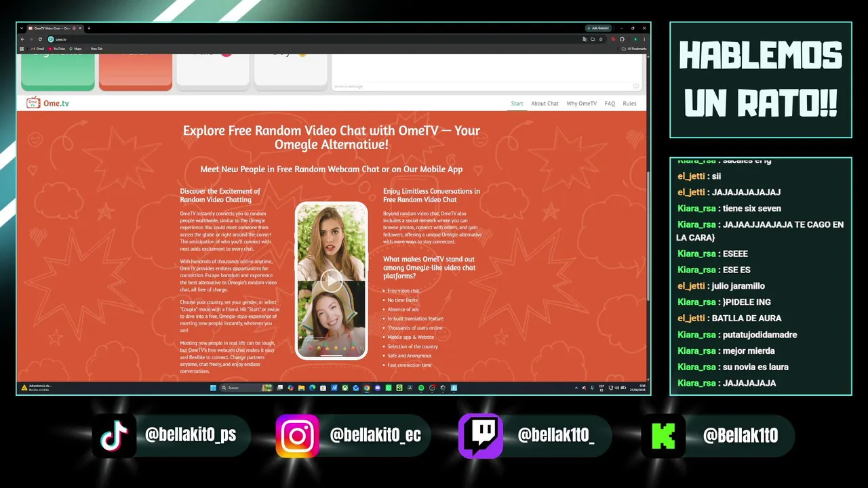Click 'Discover the Excitement of Random Video Chatting' heading
The width and height of the screenshot is (868, 488).
220,195
